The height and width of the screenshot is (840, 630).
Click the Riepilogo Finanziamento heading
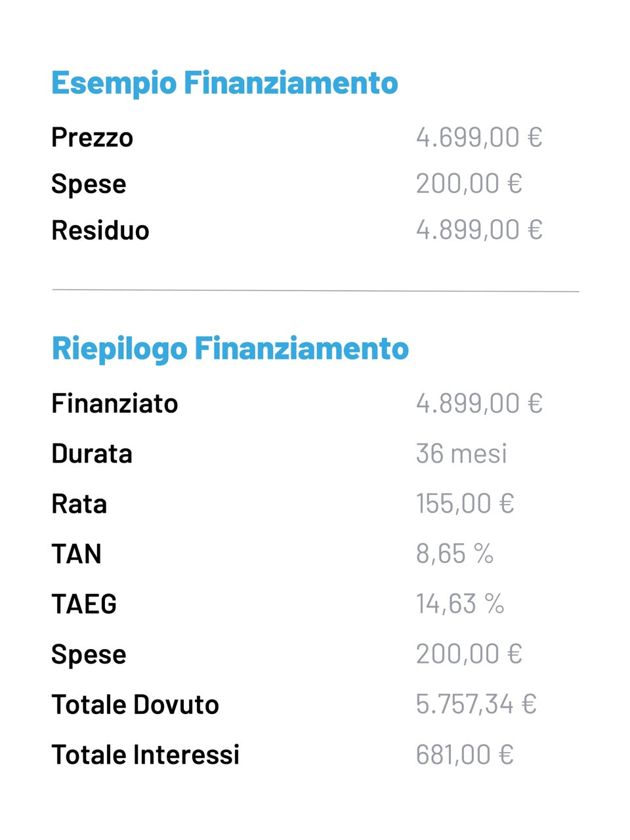click(x=230, y=348)
